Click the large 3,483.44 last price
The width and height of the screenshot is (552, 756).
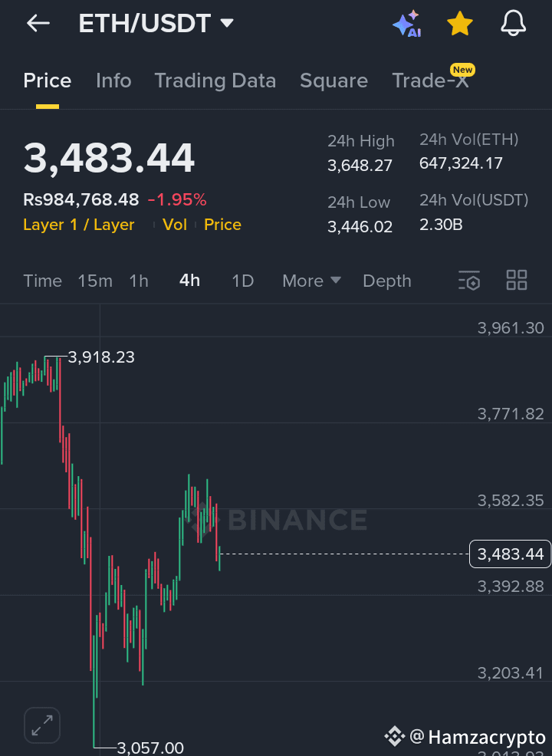[x=109, y=158]
